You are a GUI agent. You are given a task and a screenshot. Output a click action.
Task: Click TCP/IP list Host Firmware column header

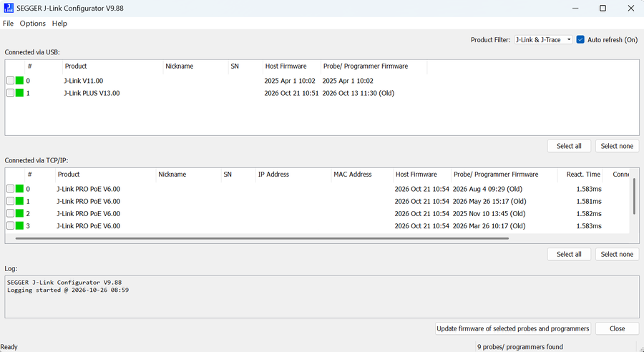pos(422,175)
